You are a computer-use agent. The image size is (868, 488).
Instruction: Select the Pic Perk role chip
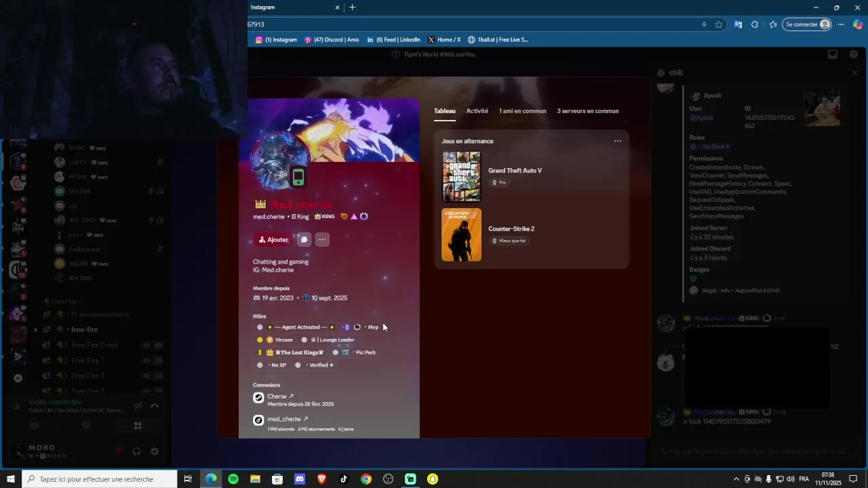[354, 352]
